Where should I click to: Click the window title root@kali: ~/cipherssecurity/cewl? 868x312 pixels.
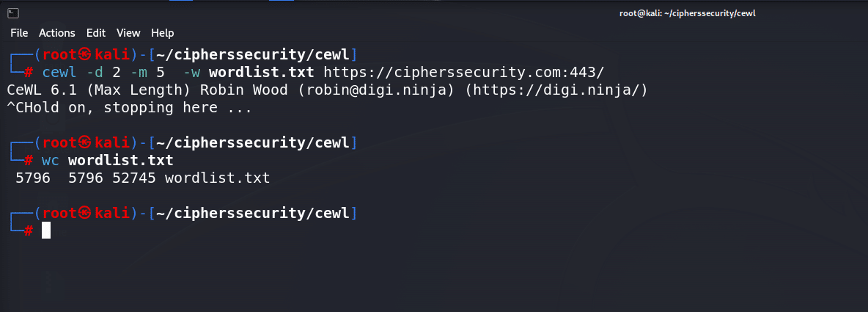(688, 13)
